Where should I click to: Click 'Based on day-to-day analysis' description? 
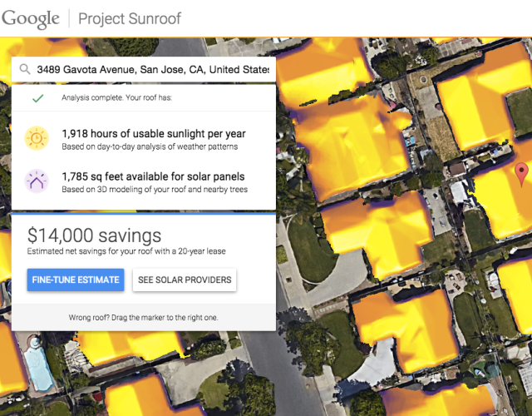[150, 146]
